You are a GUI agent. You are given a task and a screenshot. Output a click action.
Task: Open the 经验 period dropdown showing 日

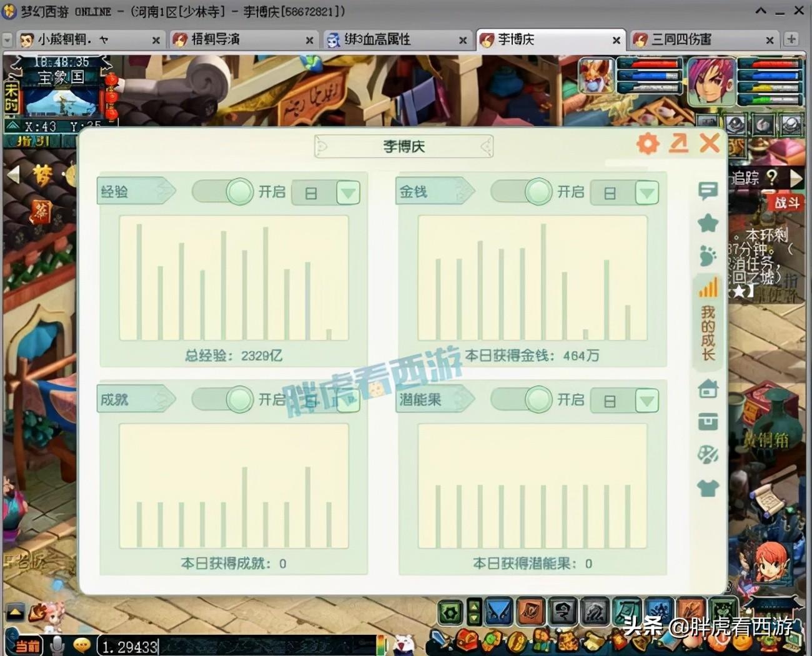(x=326, y=193)
